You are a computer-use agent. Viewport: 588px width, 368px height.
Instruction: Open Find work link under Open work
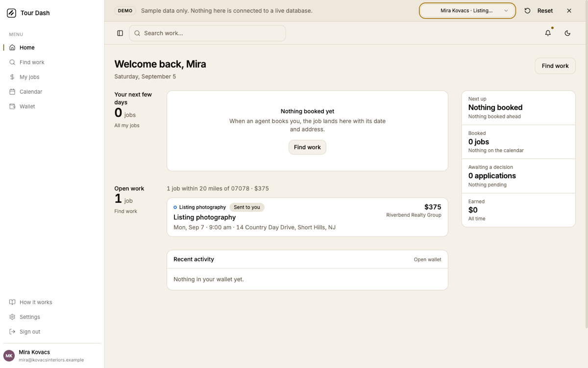point(126,211)
